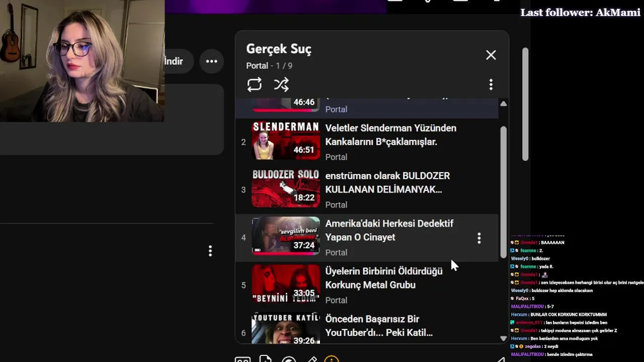Click FaQxx username in chat

point(522,299)
